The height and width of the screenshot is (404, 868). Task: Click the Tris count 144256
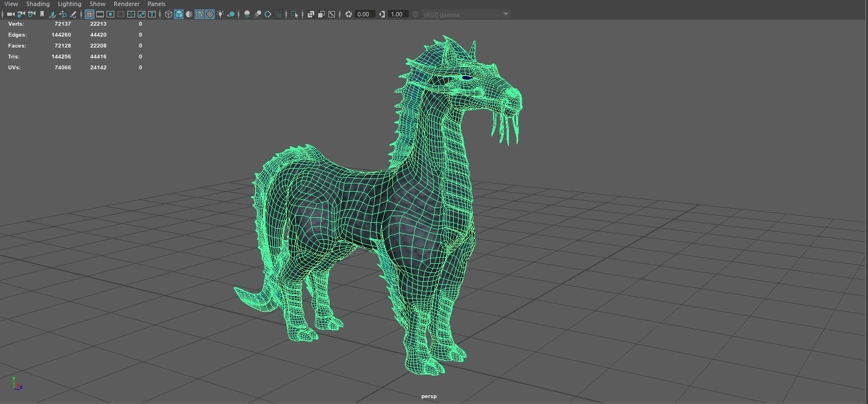coord(61,57)
